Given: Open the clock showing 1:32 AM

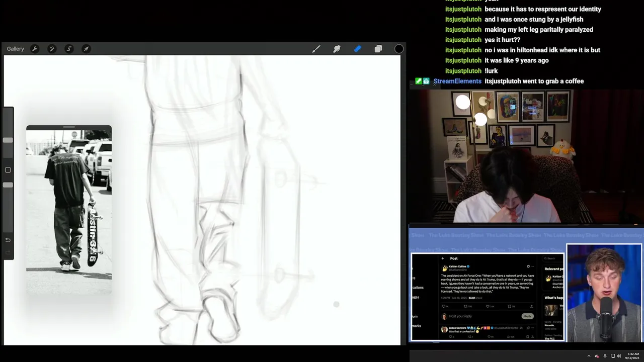Looking at the screenshot, I should (632, 356).
